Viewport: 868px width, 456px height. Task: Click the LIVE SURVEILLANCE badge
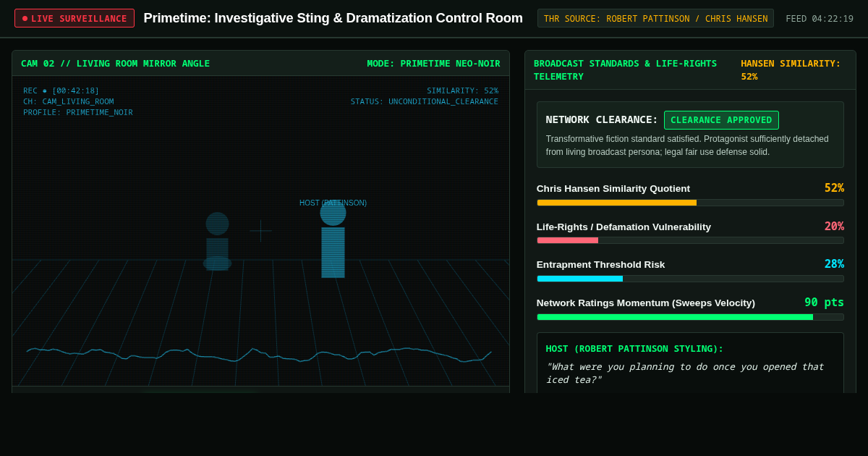(75, 18)
